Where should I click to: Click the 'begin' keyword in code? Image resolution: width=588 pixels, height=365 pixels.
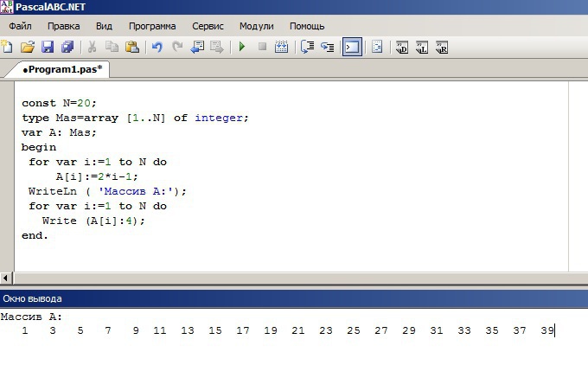[x=39, y=147]
